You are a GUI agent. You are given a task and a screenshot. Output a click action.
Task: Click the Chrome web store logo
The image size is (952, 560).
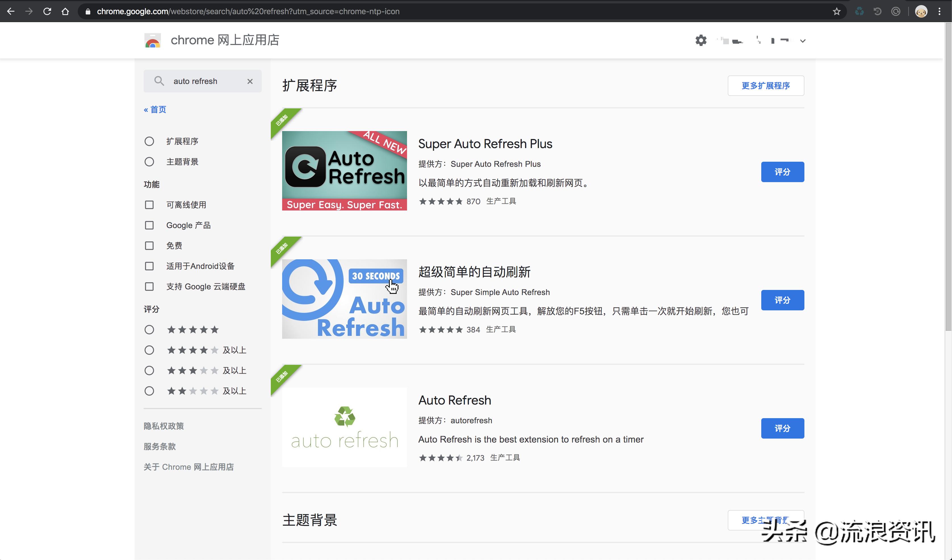153,40
